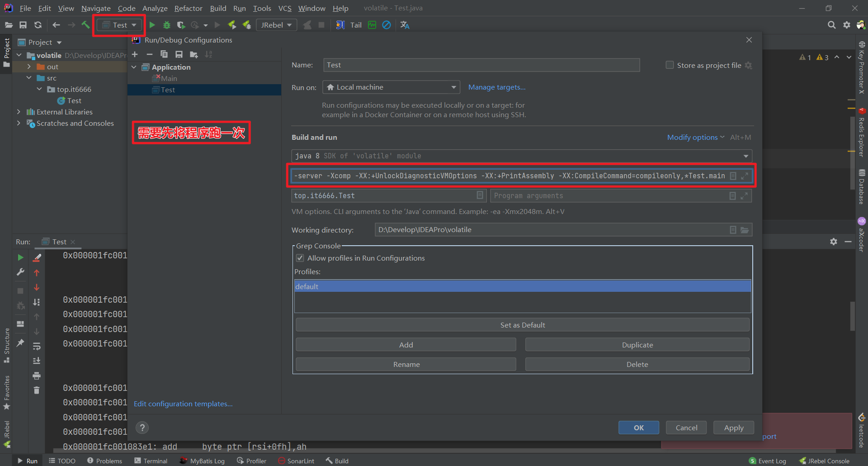Open Run on Local machine dropdown
868x466 pixels.
[x=391, y=87]
